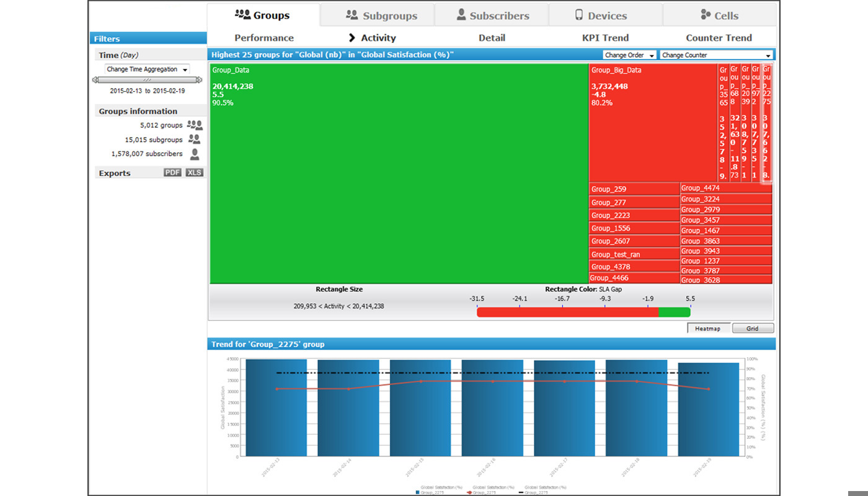Switch to the Subscribers tab
This screenshot has height=496, width=868.
[x=492, y=15]
